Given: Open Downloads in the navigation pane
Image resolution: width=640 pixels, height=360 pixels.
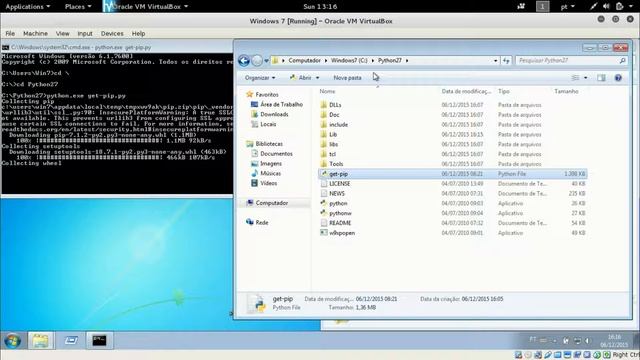Looking at the screenshot, I should [x=274, y=114].
